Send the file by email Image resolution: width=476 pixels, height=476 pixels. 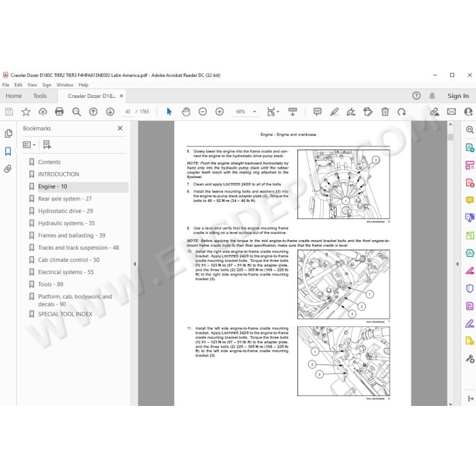pos(452,112)
